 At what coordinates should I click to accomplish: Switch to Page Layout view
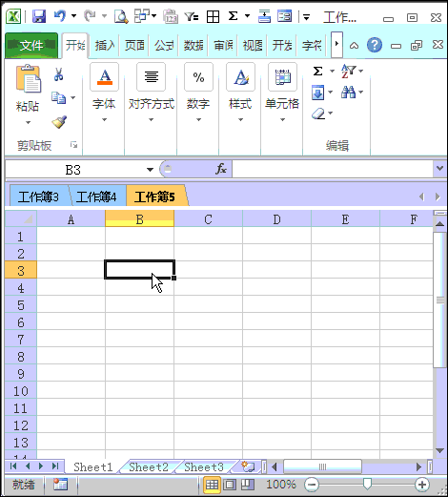(230, 485)
